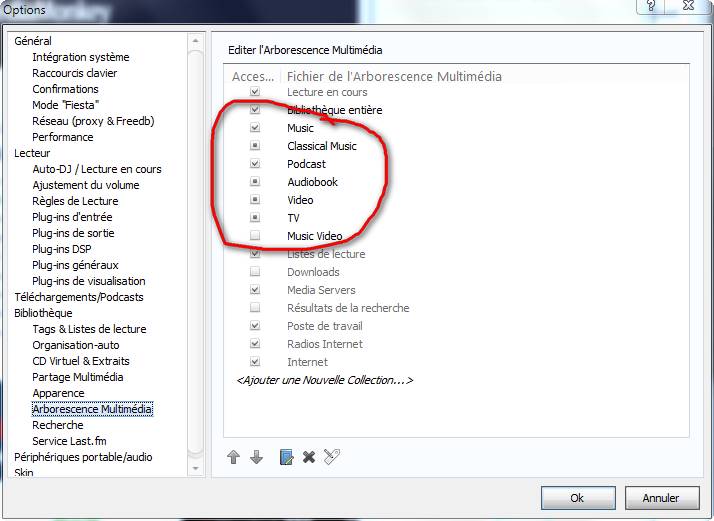Uncheck the Podcast checkbox
The image size is (714, 521).
255,164
